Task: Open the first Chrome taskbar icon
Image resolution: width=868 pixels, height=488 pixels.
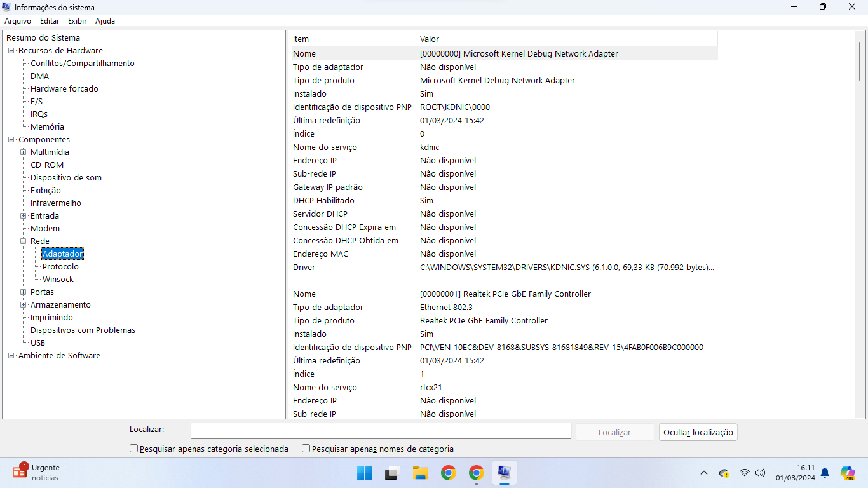Action: pyautogui.click(x=449, y=473)
